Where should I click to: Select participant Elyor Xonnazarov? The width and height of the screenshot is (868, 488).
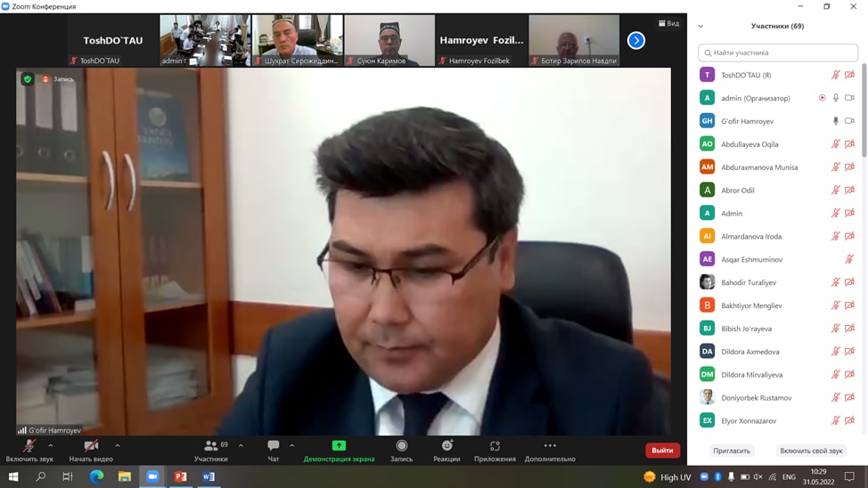click(x=778, y=420)
